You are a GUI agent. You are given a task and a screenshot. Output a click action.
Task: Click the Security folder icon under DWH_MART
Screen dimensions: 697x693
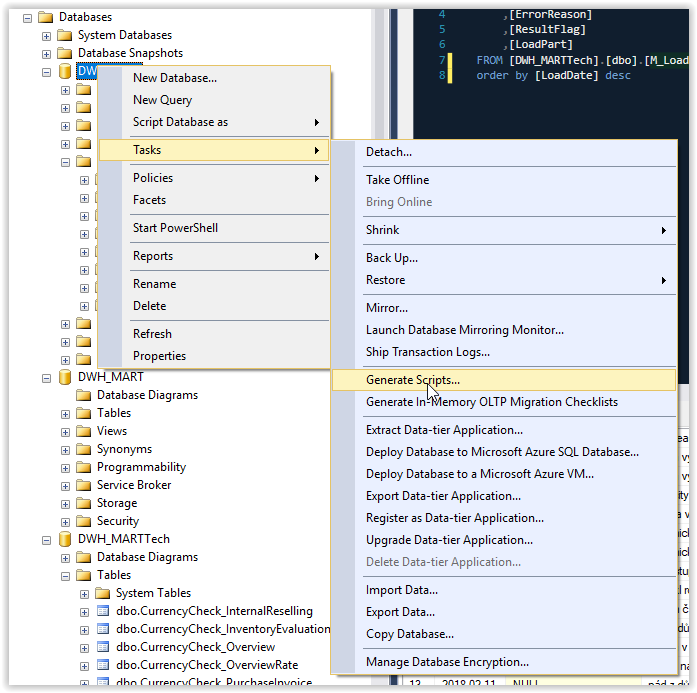click(84, 521)
